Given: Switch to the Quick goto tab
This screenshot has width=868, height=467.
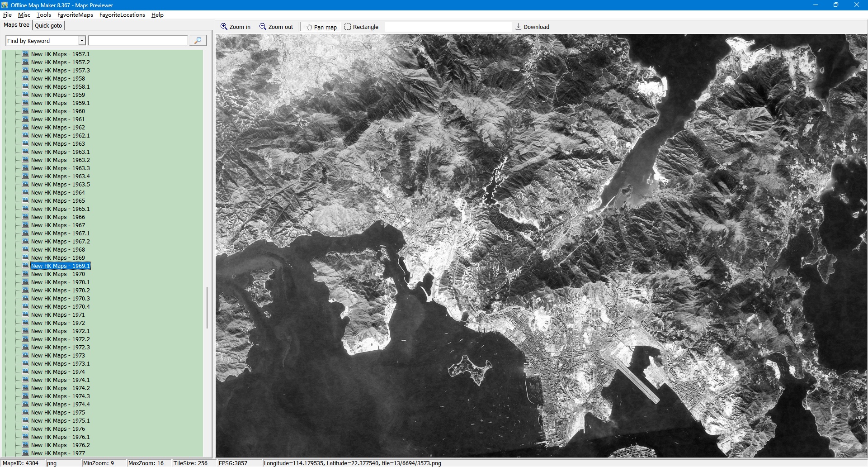Looking at the screenshot, I should [x=48, y=25].
